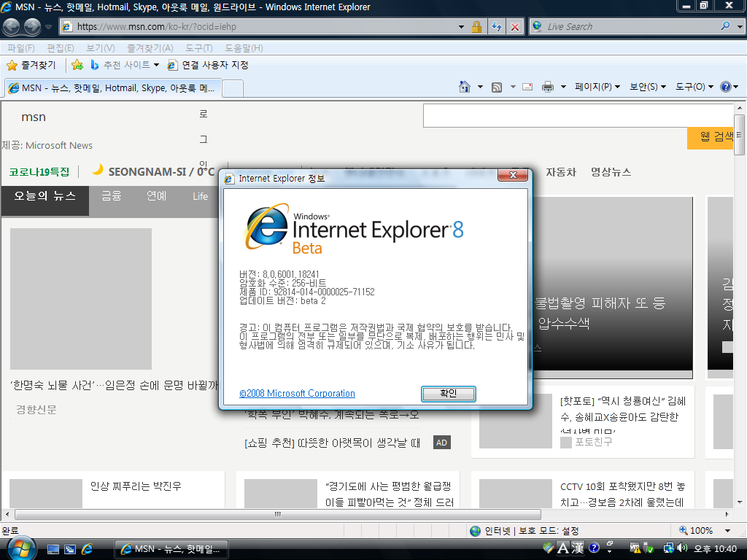Expand the Home button dropdown arrow
This screenshot has height=560, width=747.
[480, 87]
